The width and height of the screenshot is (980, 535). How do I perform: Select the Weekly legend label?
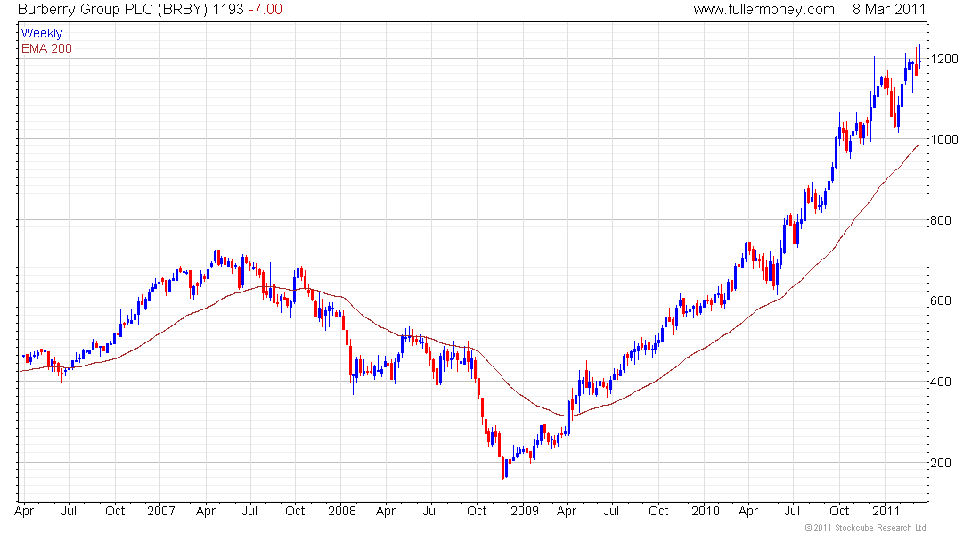pos(42,33)
